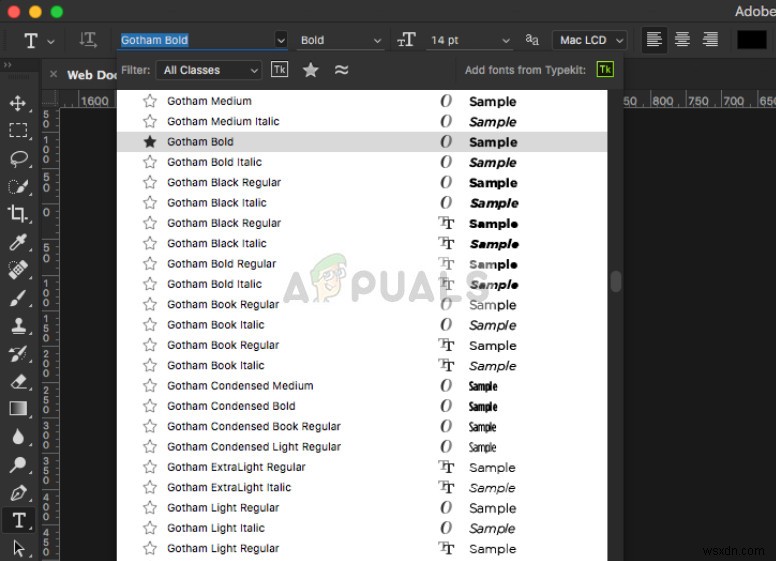Switch to the Web Doc document tab
776x561 pixels.
pos(92,75)
